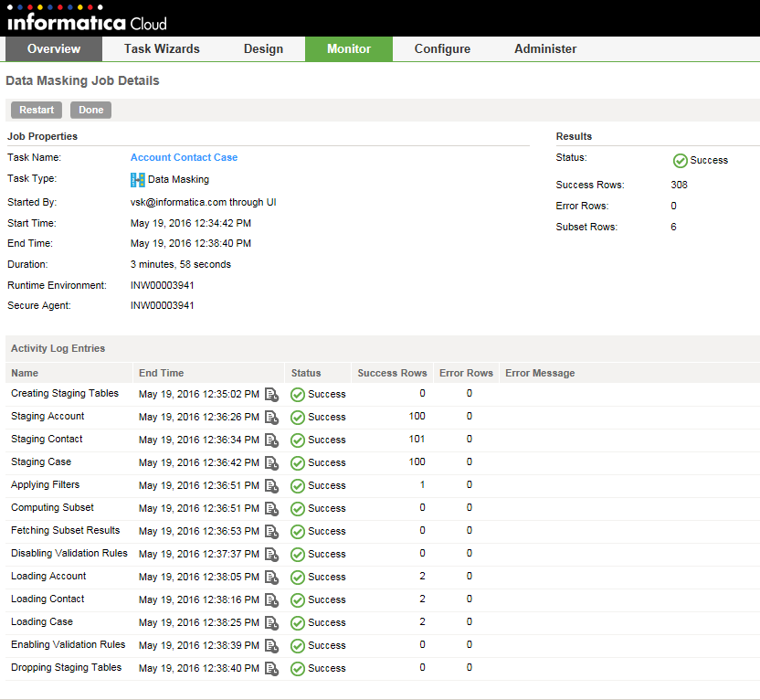Click the Started By value vsk@informatica.com
Screen dimensions: 760x700
tap(204, 203)
